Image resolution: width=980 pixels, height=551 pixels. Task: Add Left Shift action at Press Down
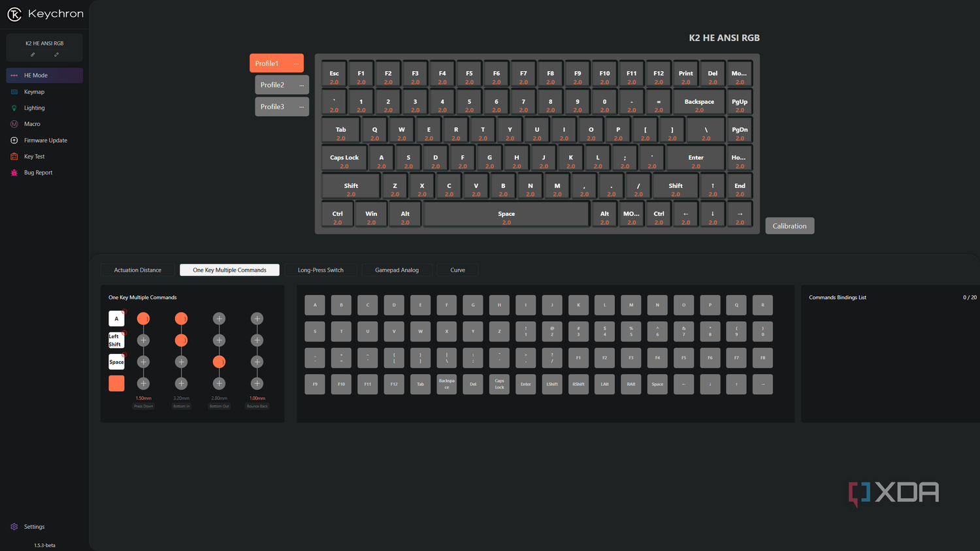pyautogui.click(x=144, y=340)
